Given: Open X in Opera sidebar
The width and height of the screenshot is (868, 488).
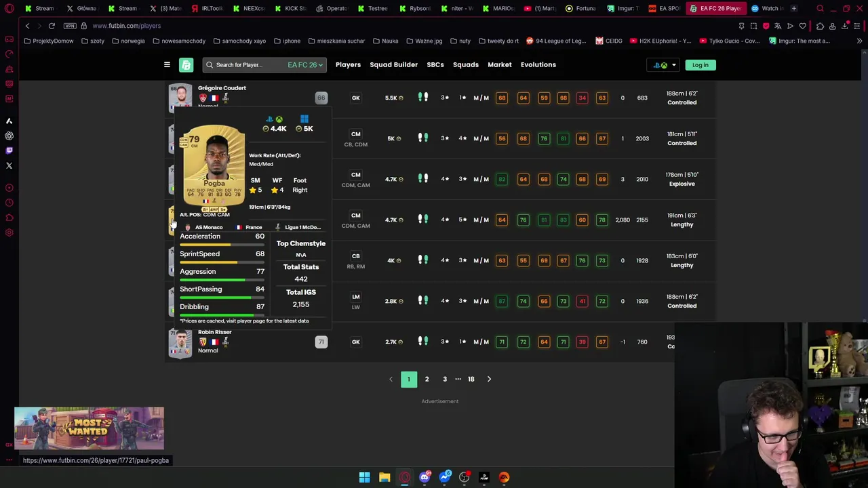Looking at the screenshot, I should pyautogui.click(x=9, y=165).
